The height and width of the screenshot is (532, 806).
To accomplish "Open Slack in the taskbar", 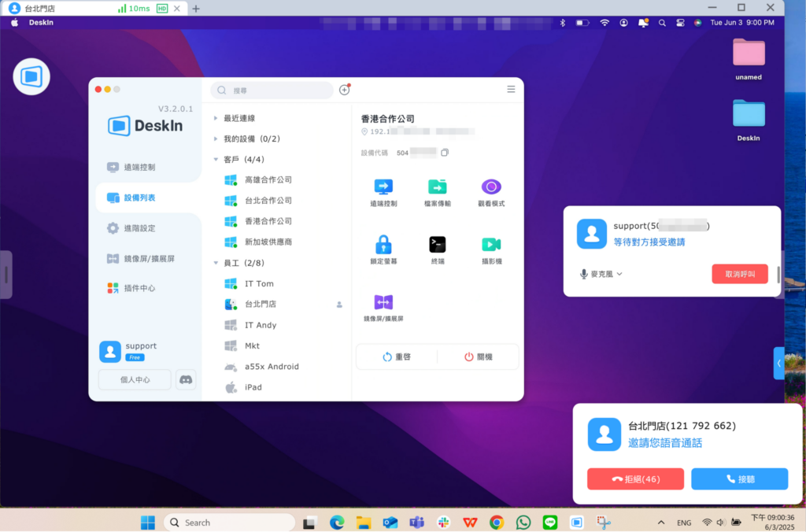I will tap(444, 523).
